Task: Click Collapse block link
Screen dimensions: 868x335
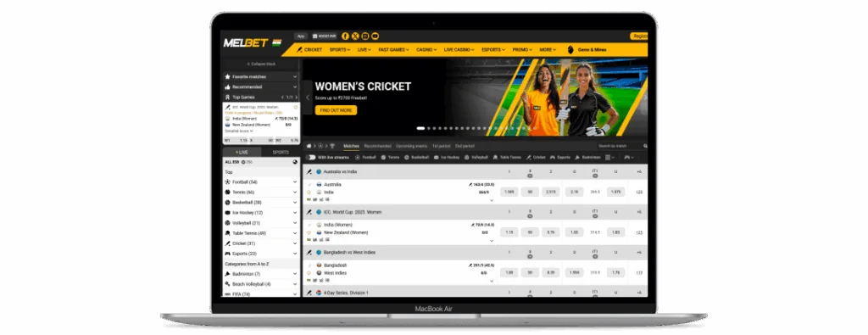Action: (261, 64)
